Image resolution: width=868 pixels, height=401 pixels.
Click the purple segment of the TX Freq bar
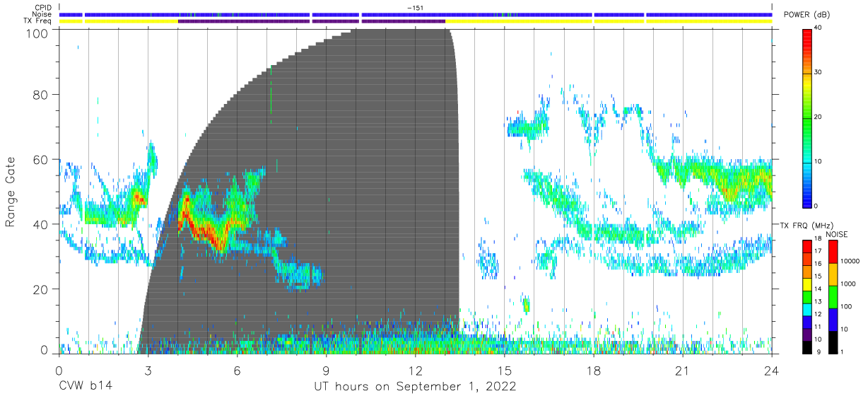[312, 21]
